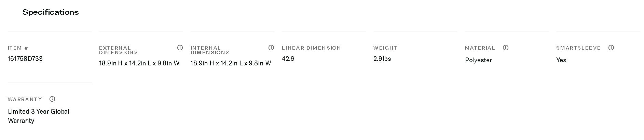Show the Material info icon details
The height and width of the screenshot is (140, 644).
click(506, 48)
